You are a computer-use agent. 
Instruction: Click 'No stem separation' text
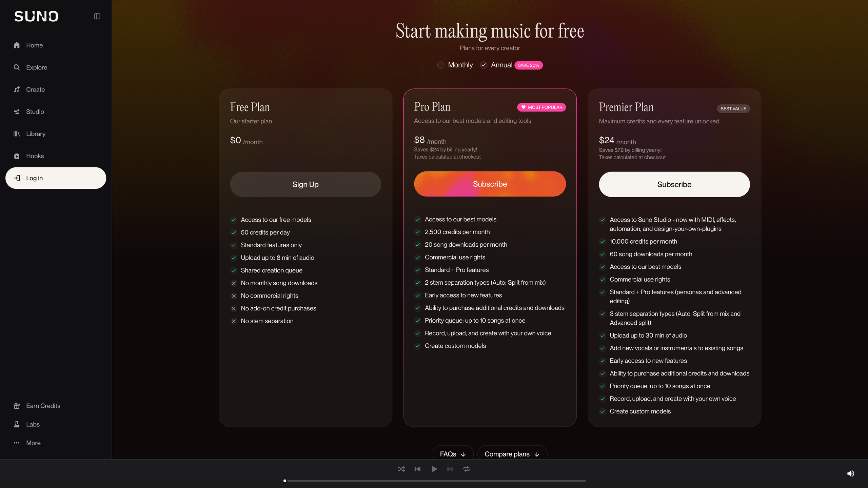267,321
